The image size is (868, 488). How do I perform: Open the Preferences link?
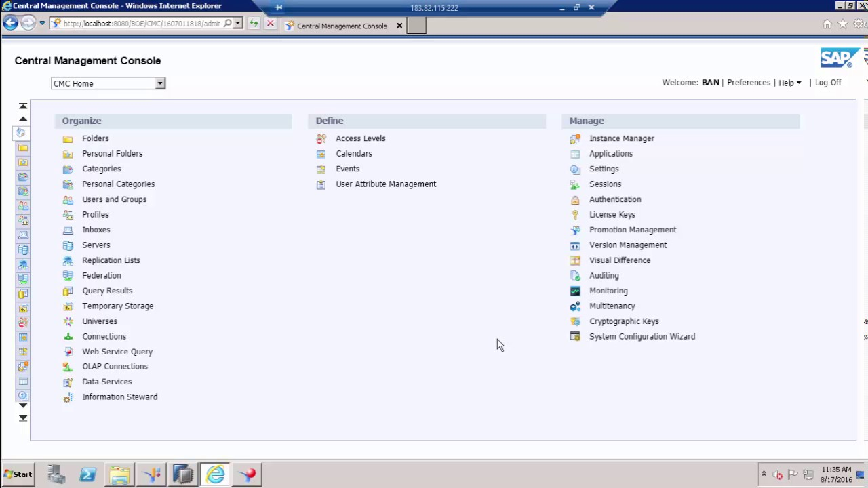[x=749, y=83]
